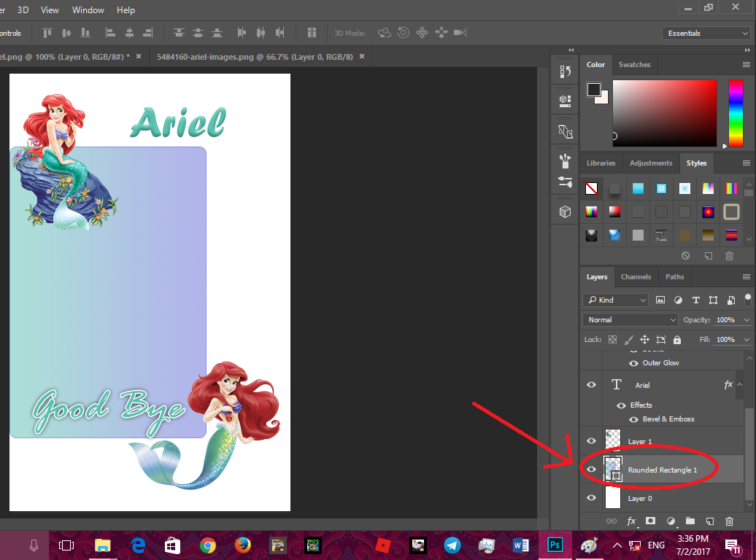Screen dimensions: 756x560
Task: Open the Fill slider dropdown arrow
Action: coord(747,340)
